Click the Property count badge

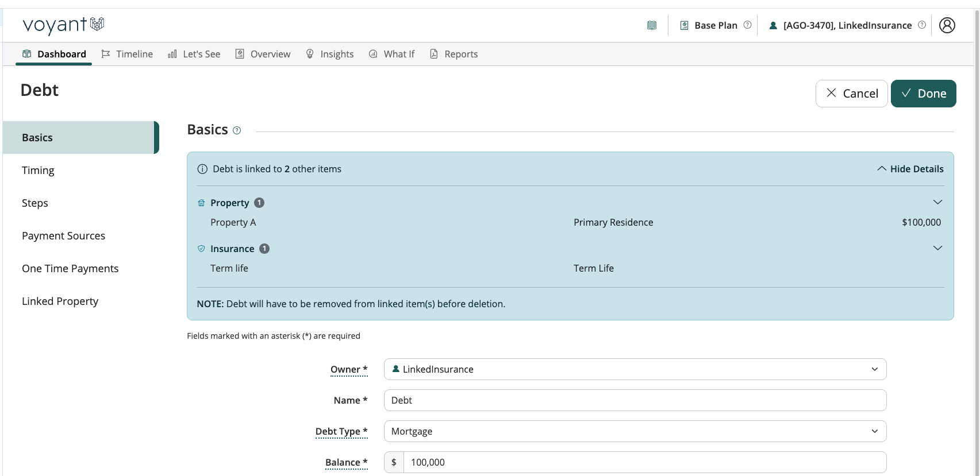click(259, 203)
